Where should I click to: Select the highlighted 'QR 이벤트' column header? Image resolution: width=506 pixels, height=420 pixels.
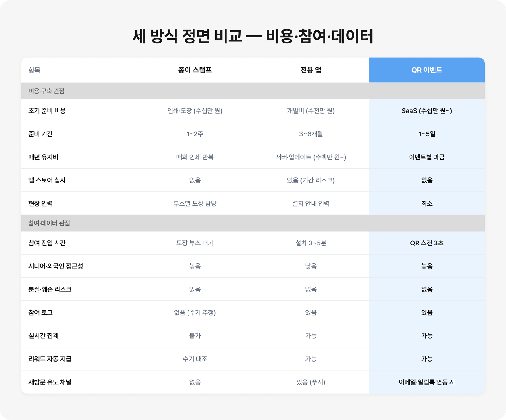427,70
